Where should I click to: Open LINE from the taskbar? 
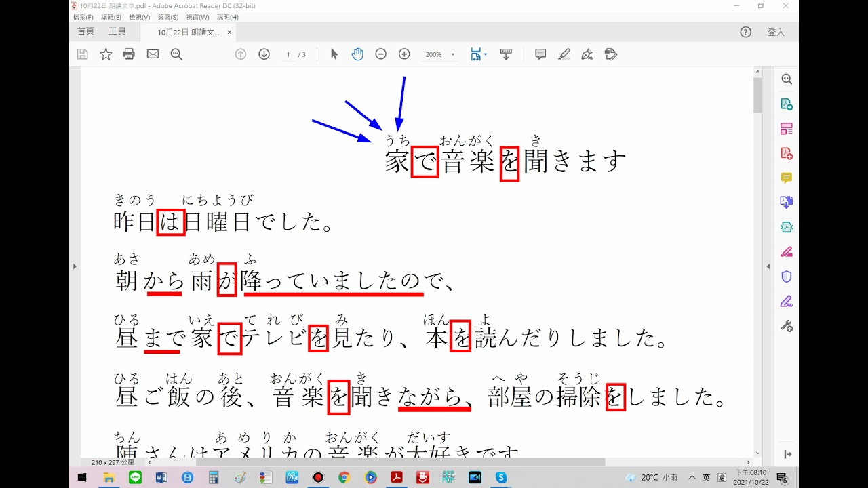coord(134,477)
